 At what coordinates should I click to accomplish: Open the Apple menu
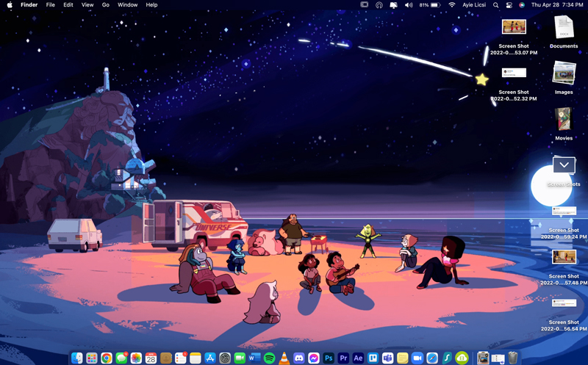click(10, 5)
